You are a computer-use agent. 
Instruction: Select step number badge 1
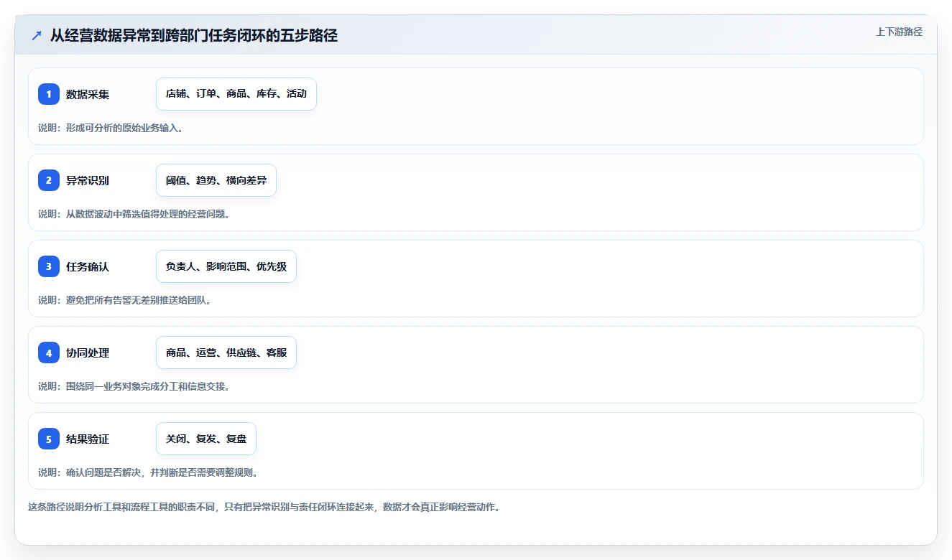[x=49, y=94]
